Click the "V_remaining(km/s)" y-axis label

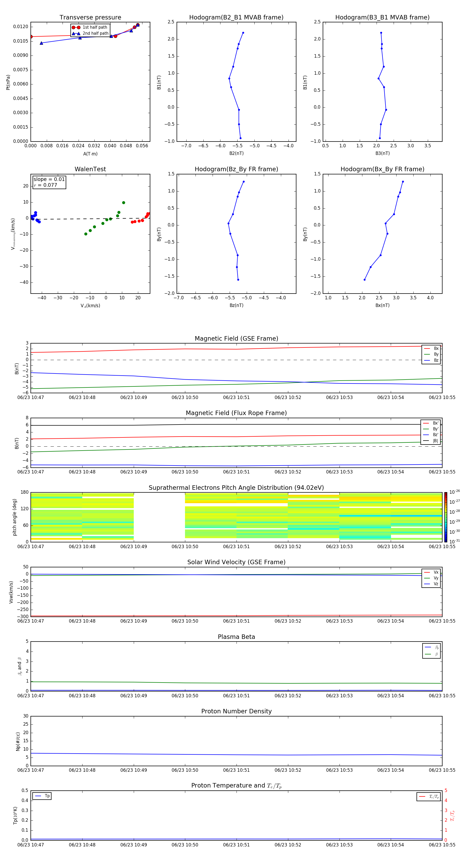(13, 234)
